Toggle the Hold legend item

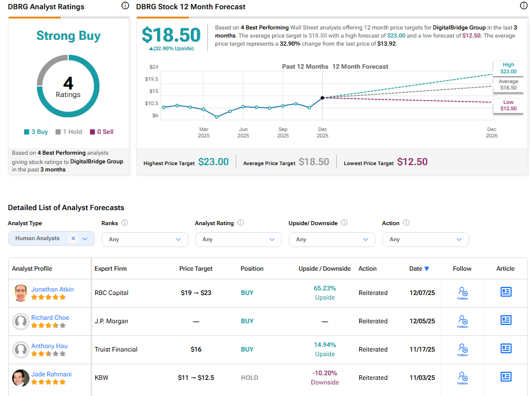pyautogui.click(x=69, y=132)
